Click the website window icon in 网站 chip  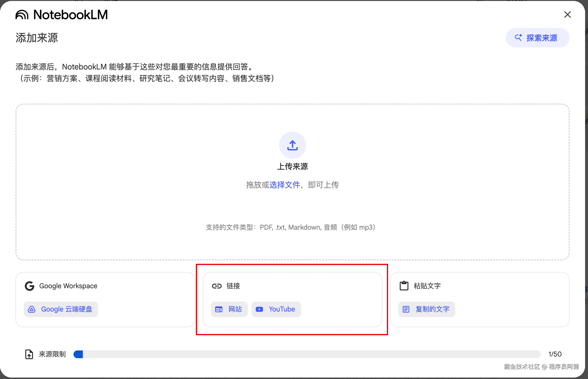219,309
